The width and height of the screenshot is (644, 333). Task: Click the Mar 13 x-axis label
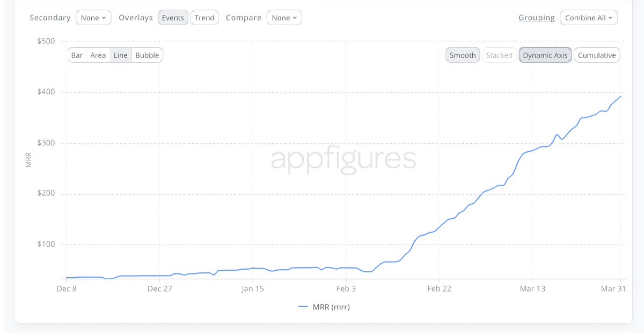(x=532, y=288)
